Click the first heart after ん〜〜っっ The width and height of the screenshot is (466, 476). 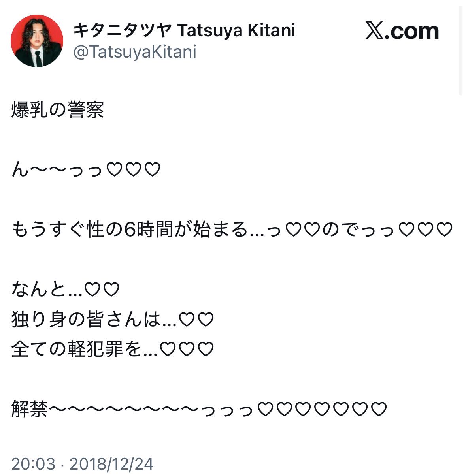tap(114, 170)
